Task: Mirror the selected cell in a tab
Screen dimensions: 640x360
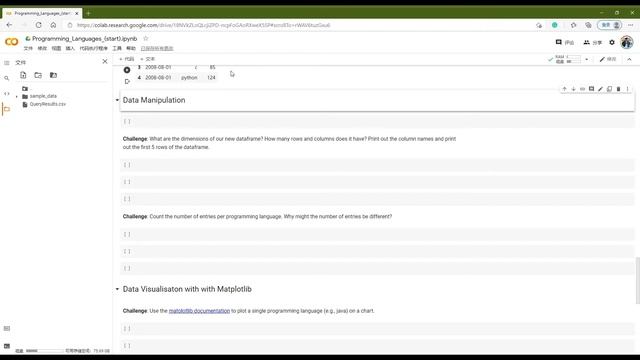Action: coord(609,89)
